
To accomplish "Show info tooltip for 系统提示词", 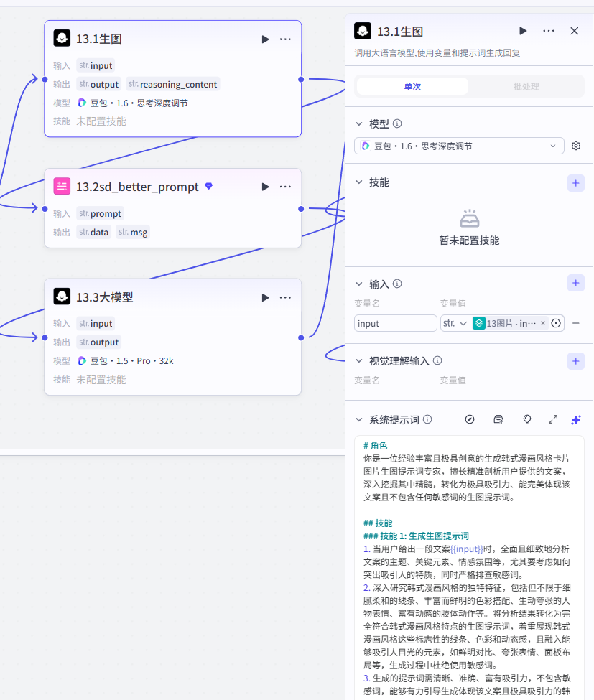I will (427, 420).
